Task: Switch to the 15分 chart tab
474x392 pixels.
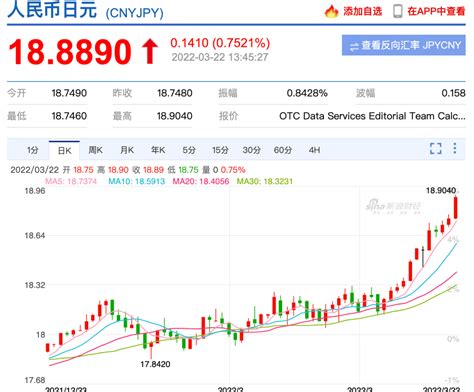Action: tap(220, 150)
